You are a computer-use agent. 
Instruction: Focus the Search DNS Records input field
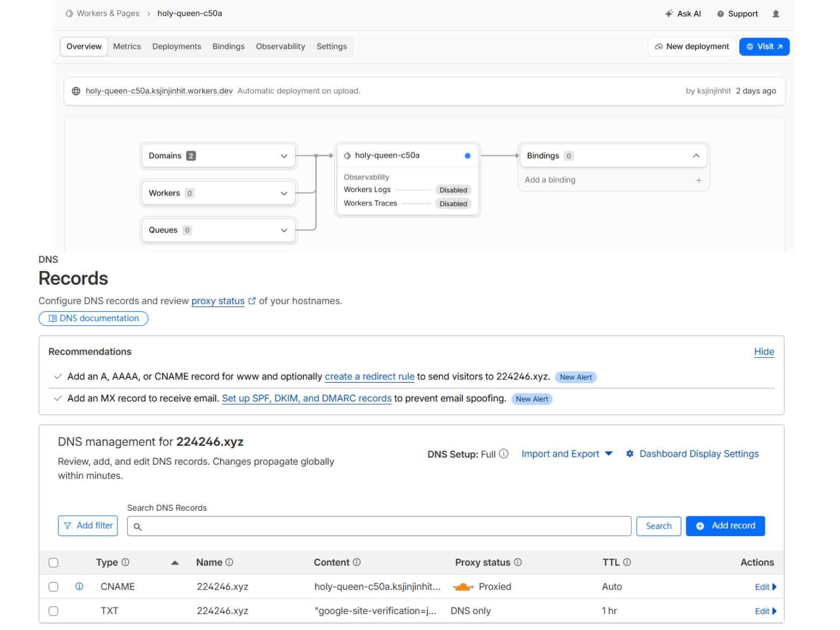pyautogui.click(x=379, y=526)
